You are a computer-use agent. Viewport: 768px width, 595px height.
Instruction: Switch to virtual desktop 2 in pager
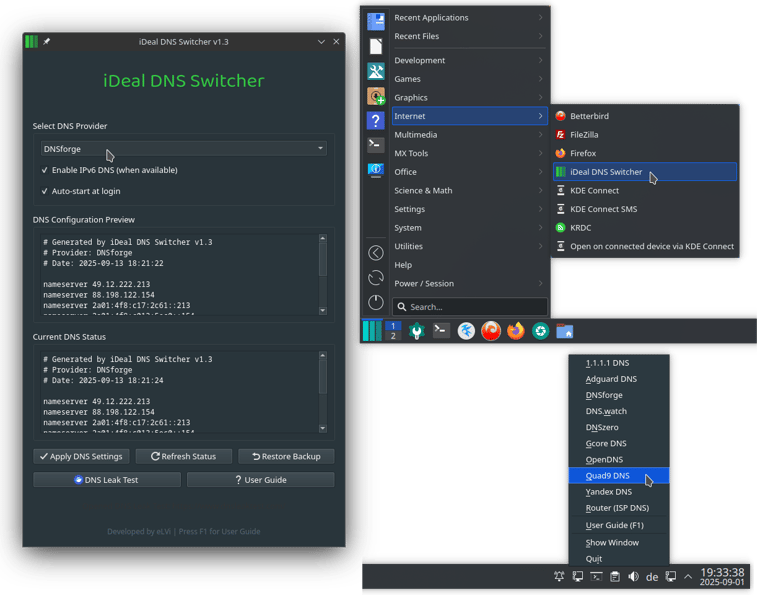tap(393, 336)
